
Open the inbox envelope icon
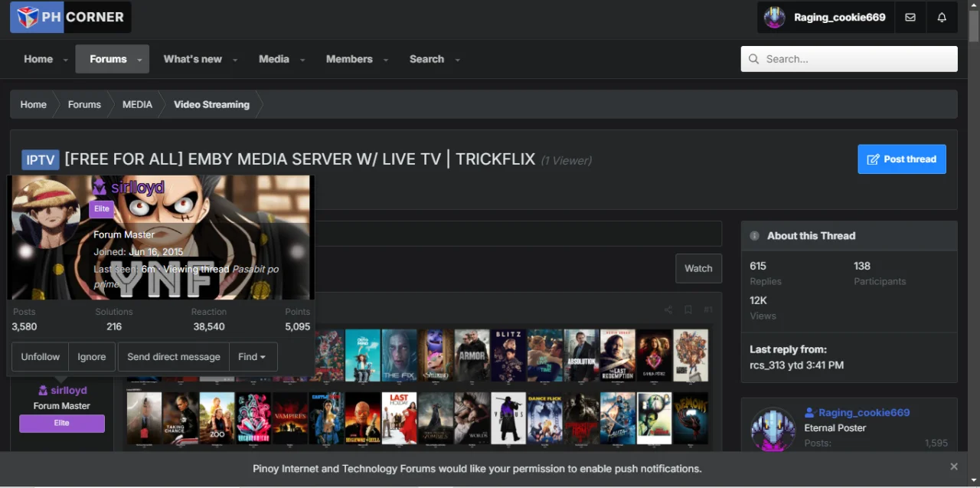click(910, 18)
